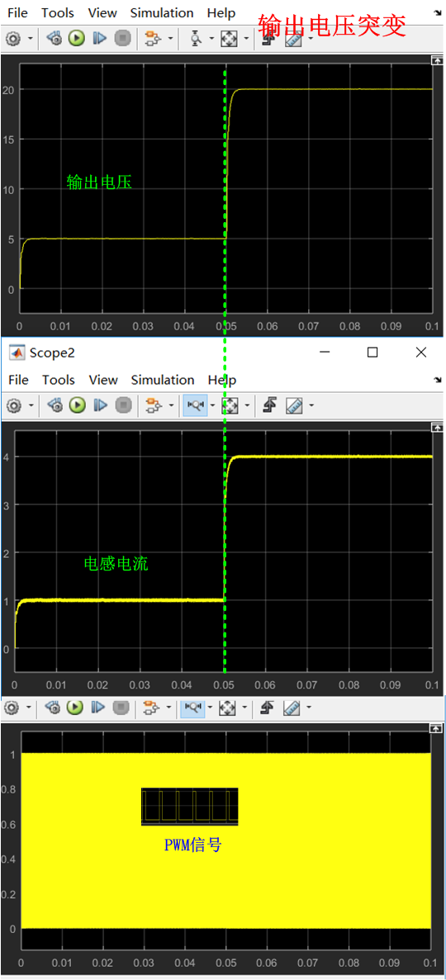The image size is (446, 980).
Task: Click MATLAB logo icon in Scope2 title bar
Action: (17, 353)
